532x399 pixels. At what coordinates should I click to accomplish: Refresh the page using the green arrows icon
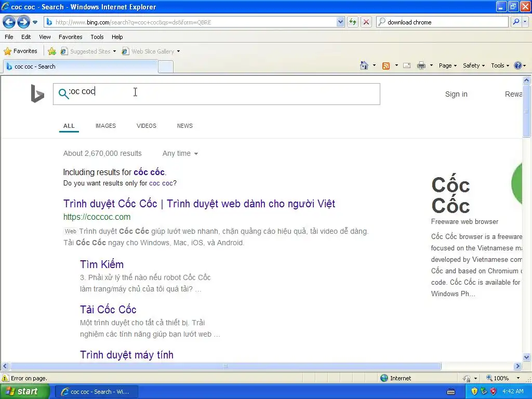pos(353,22)
